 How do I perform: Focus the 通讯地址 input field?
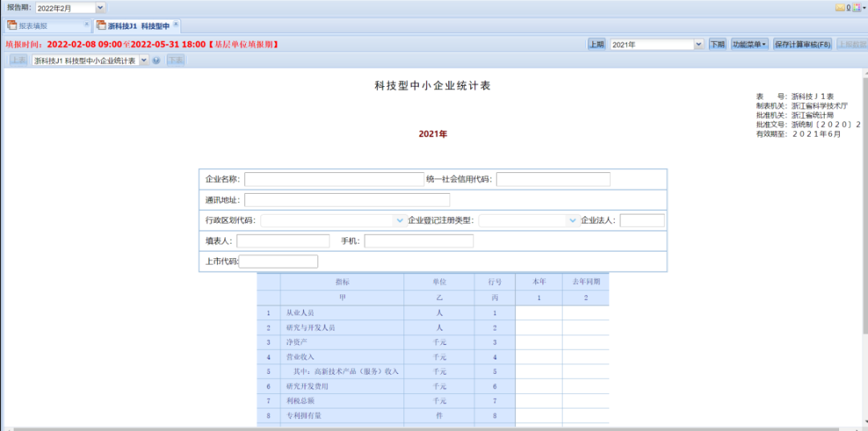pyautogui.click(x=347, y=200)
